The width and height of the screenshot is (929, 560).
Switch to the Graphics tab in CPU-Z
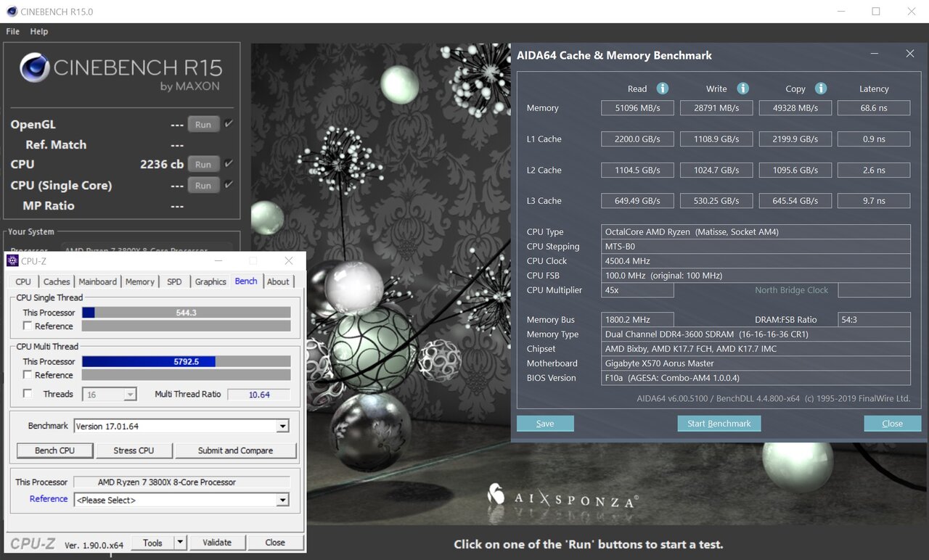tap(210, 282)
